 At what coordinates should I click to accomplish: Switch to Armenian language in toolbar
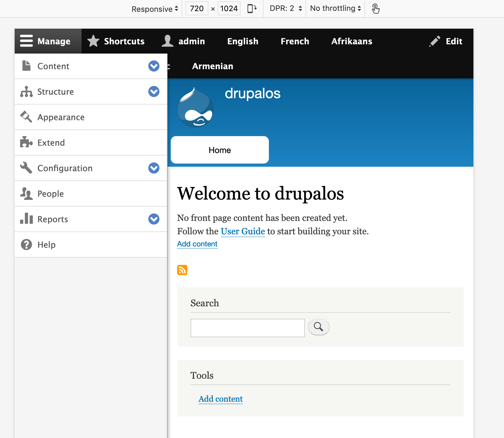[x=212, y=66]
